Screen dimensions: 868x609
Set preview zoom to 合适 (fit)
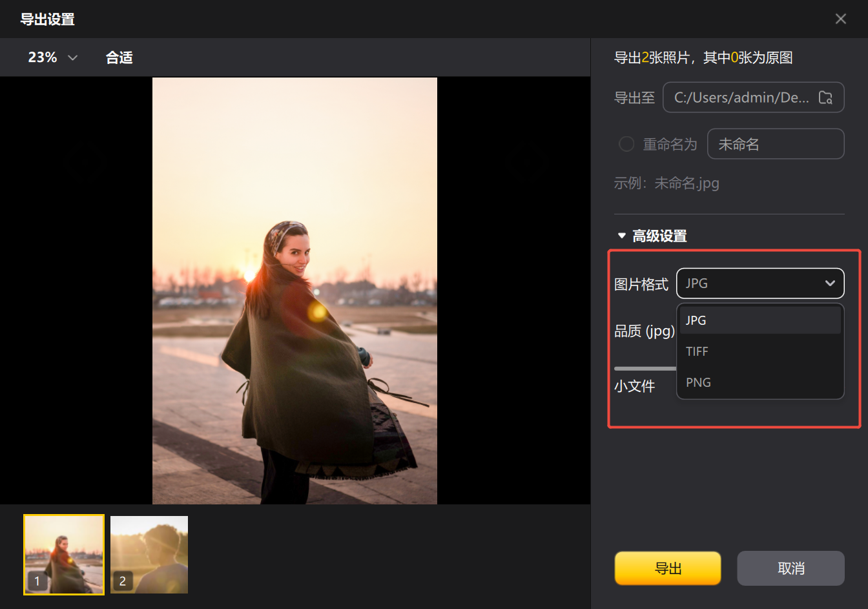click(119, 57)
